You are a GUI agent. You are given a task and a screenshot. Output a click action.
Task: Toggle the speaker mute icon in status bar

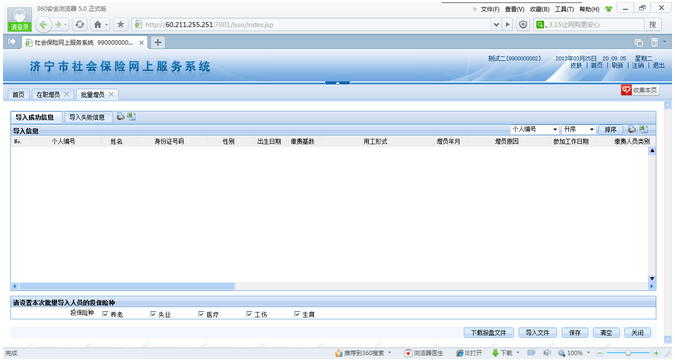click(547, 353)
